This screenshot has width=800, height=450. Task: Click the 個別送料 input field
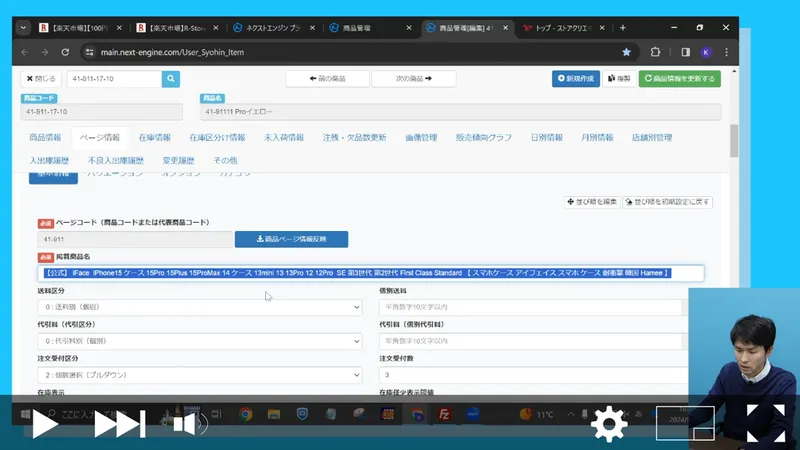point(533,307)
